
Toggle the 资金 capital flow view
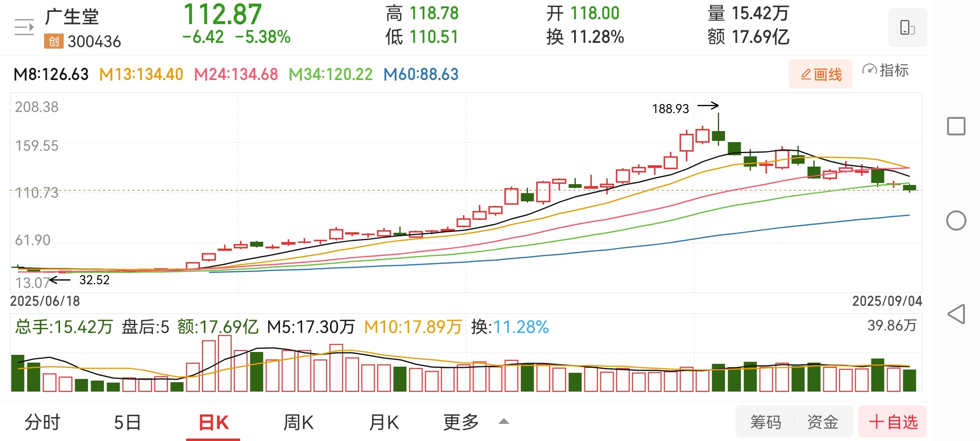[x=823, y=422]
